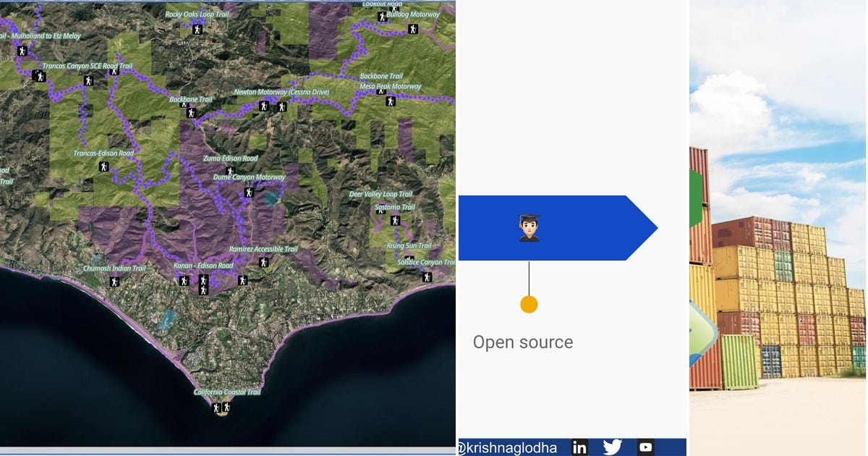The width and height of the screenshot is (868, 456).
Task: Click the Twitter bird icon
Action: tap(612, 447)
